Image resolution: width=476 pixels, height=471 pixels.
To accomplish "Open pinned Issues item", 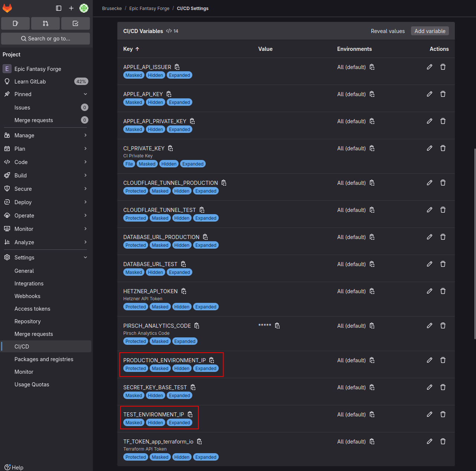I will (x=46, y=108).
